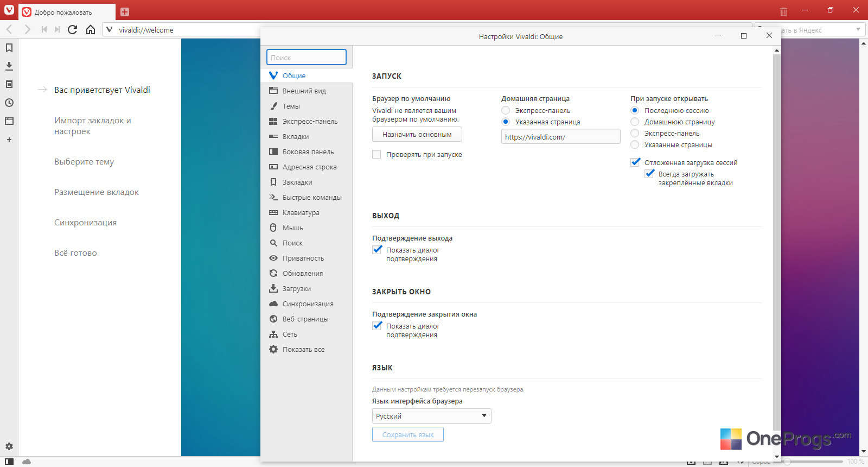Viewport: 868px width, 467px height.
Task: Select Show All (Показать все)
Action: tap(307, 349)
